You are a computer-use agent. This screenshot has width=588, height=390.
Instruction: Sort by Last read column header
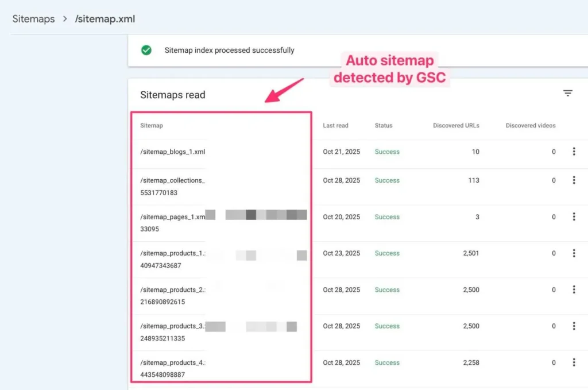pos(335,126)
